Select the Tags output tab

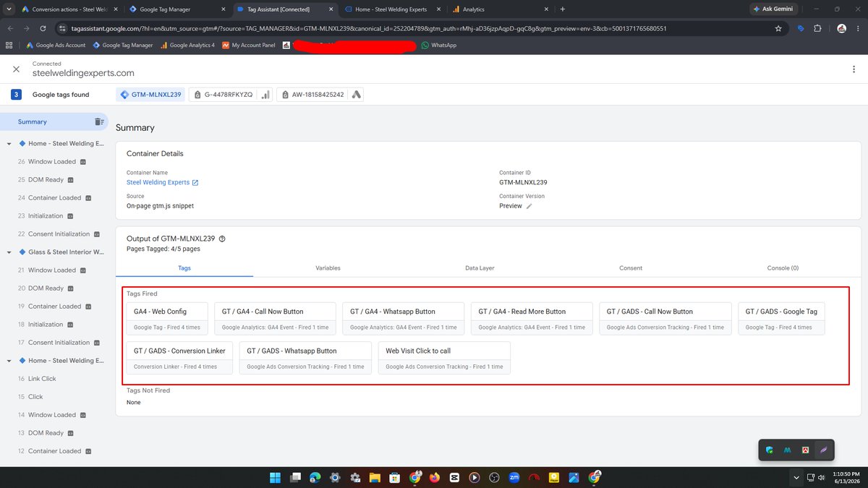pos(184,268)
